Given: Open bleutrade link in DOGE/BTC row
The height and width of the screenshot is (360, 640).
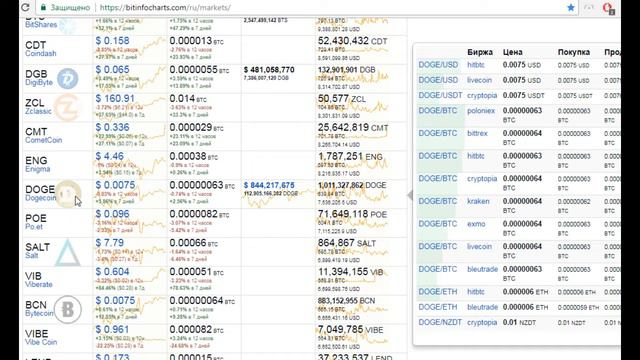Looking at the screenshot, I should click(482, 269).
